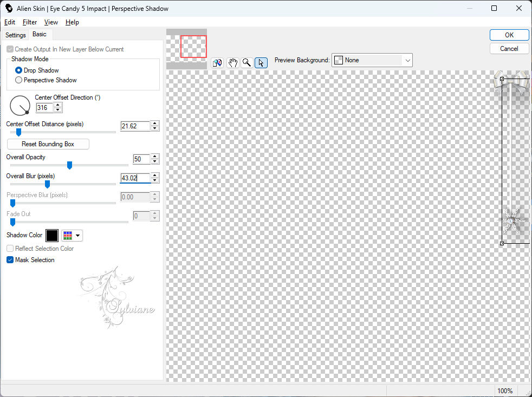532x397 pixels.
Task: Click the Overall Opacity value field
Action: [x=141, y=159]
